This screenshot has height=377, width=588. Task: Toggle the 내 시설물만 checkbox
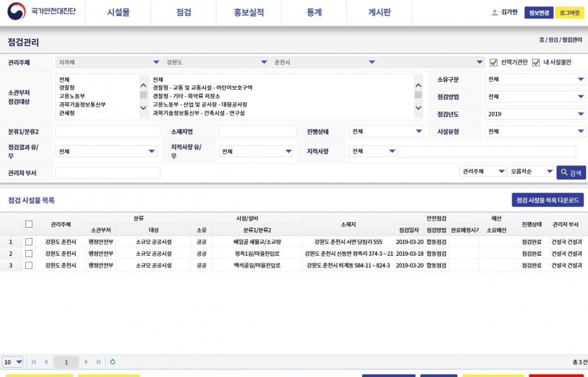(x=536, y=62)
